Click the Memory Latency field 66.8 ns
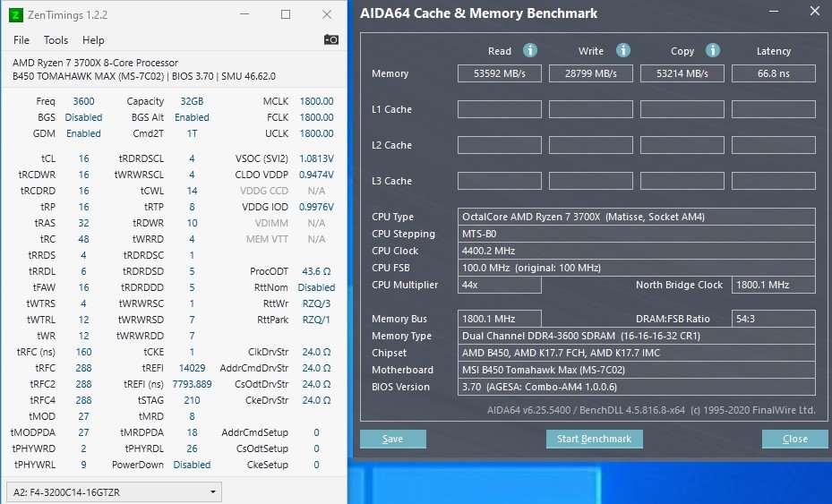This screenshot has height=504, width=832. 773,73
